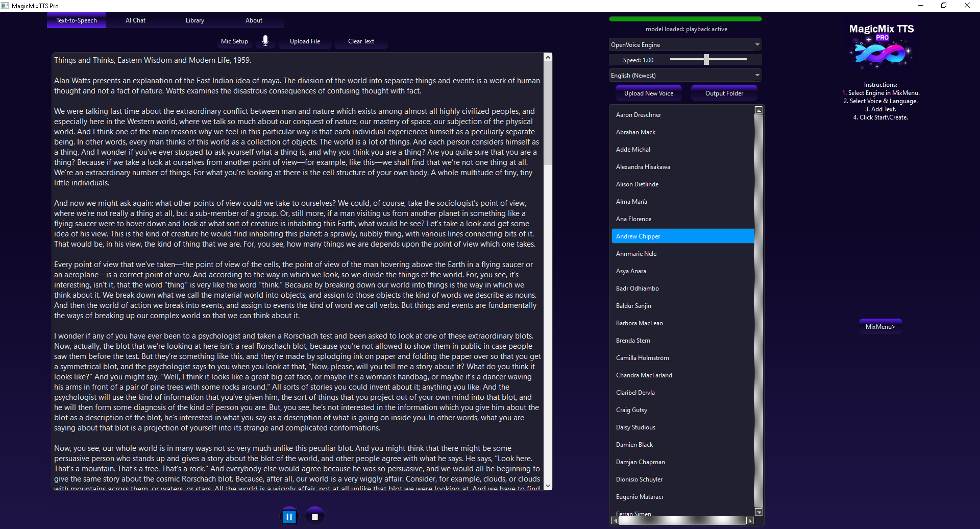
Task: Select voice Andrew Chipper
Action: tap(683, 236)
